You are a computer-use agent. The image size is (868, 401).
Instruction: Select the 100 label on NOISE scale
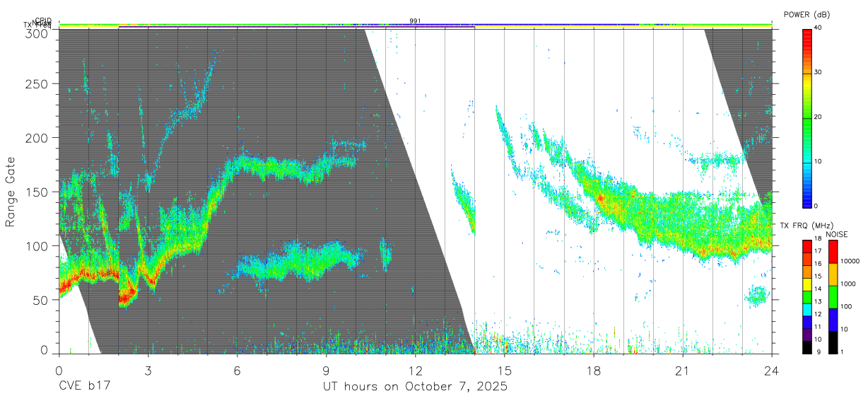pyautogui.click(x=846, y=307)
